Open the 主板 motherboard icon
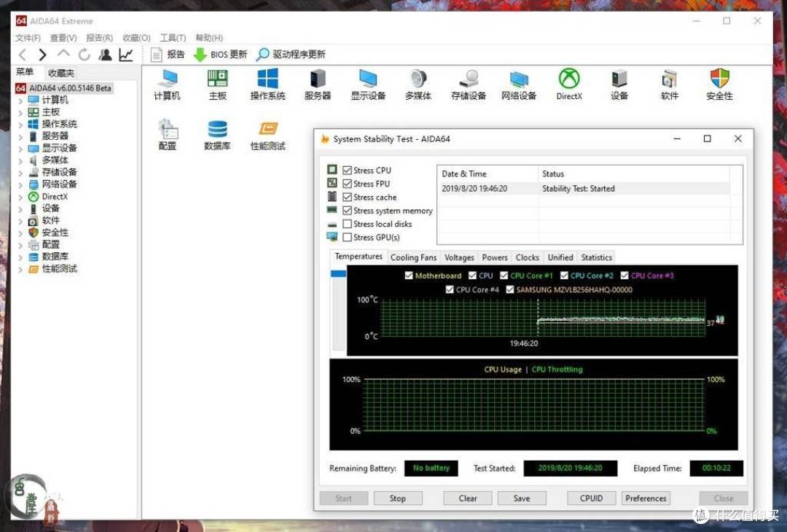Screen dimensions: 787x532 click(217, 79)
